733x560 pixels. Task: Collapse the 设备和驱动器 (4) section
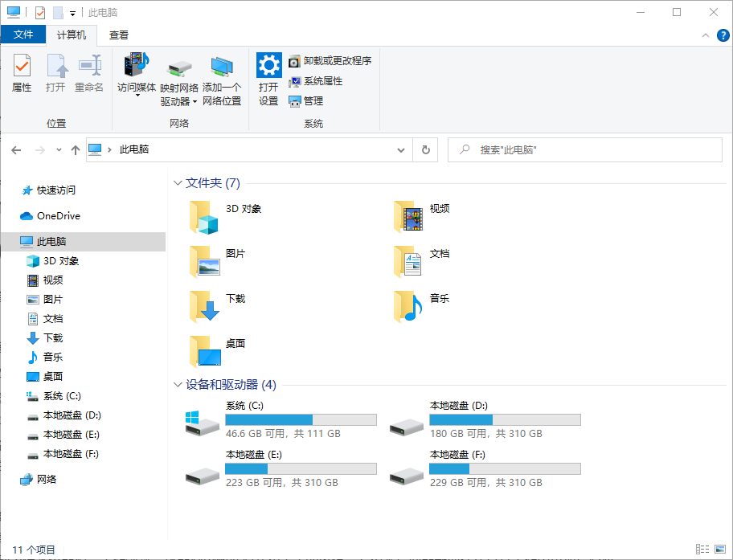177,385
